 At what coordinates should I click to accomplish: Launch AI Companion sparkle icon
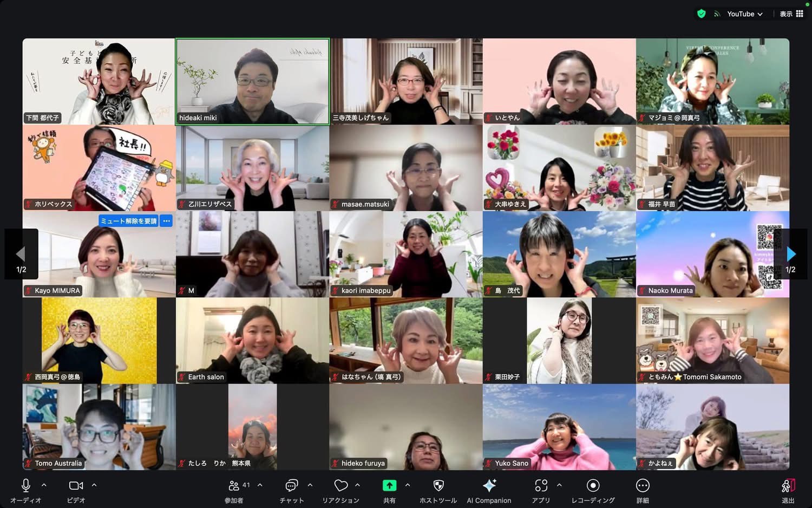[489, 485]
